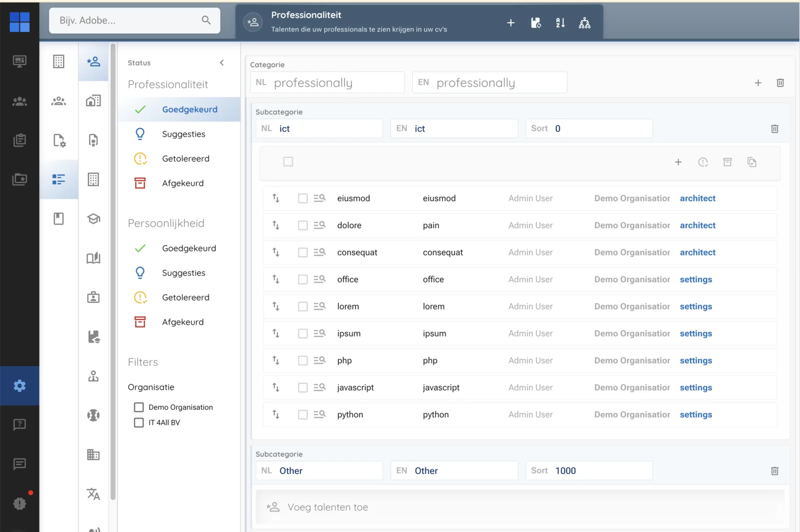Click the copy icon in table header
The width and height of the screenshot is (800, 532).
[x=752, y=162]
